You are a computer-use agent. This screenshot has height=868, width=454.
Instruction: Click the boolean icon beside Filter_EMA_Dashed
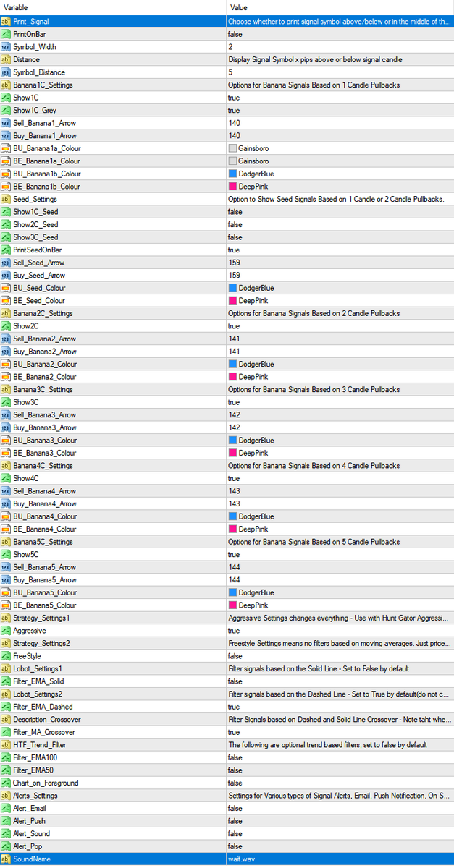click(6, 707)
